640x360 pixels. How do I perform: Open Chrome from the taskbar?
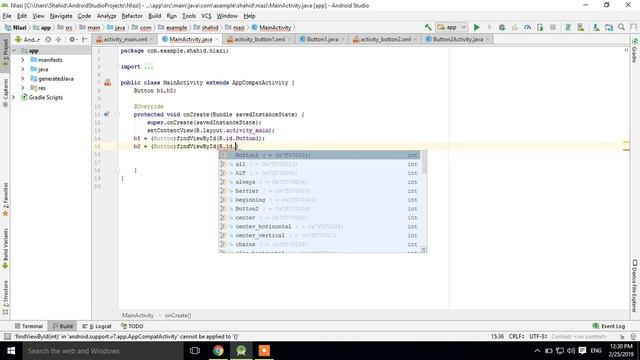tap(218, 351)
